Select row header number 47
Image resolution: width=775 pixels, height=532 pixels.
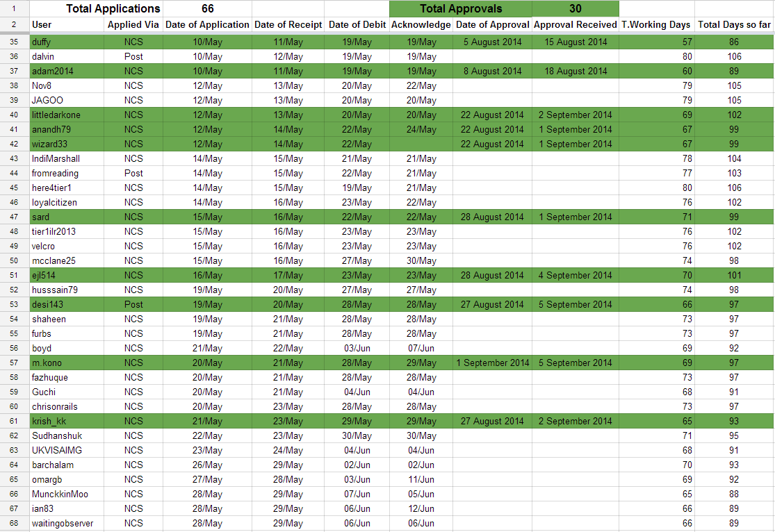click(x=14, y=217)
